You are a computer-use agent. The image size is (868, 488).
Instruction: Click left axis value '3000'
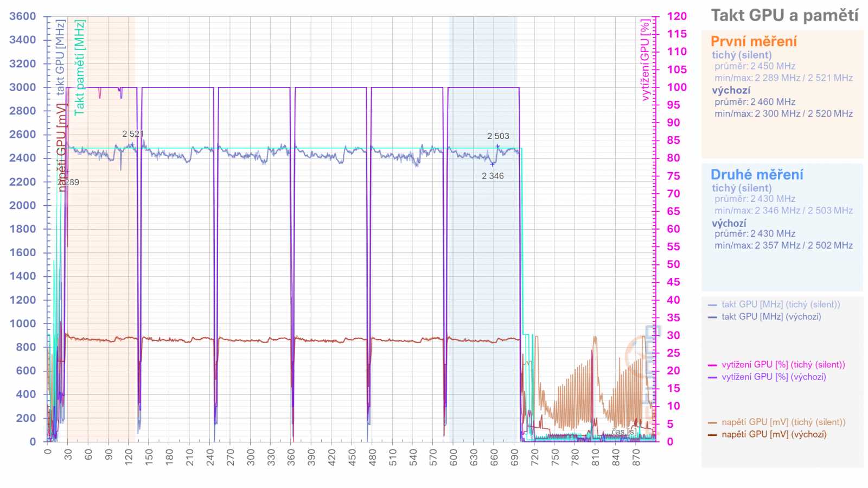(x=23, y=87)
